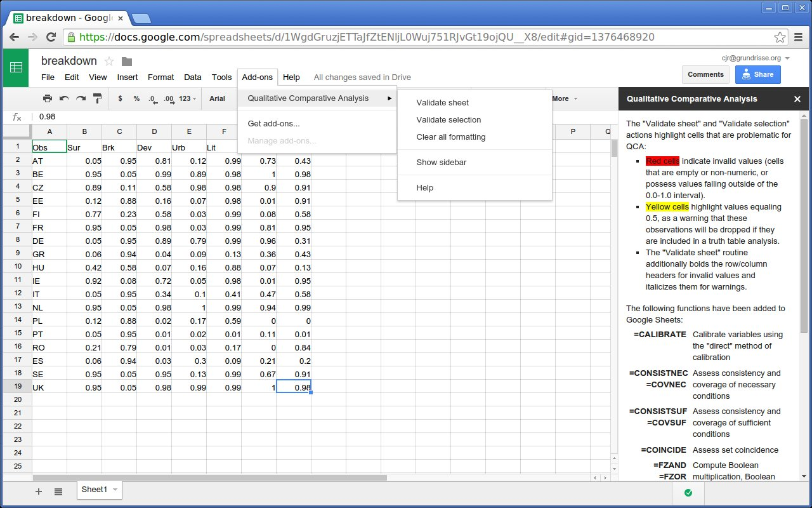Click the redo arrow icon

(81, 98)
